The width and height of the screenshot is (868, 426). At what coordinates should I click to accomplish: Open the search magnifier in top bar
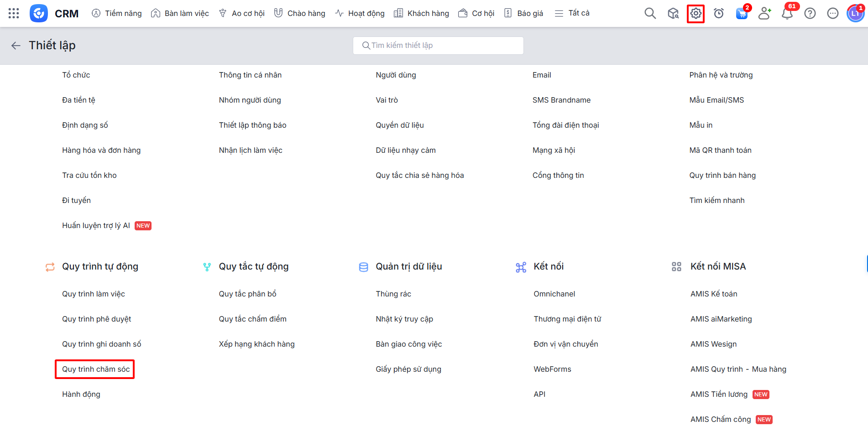(650, 14)
